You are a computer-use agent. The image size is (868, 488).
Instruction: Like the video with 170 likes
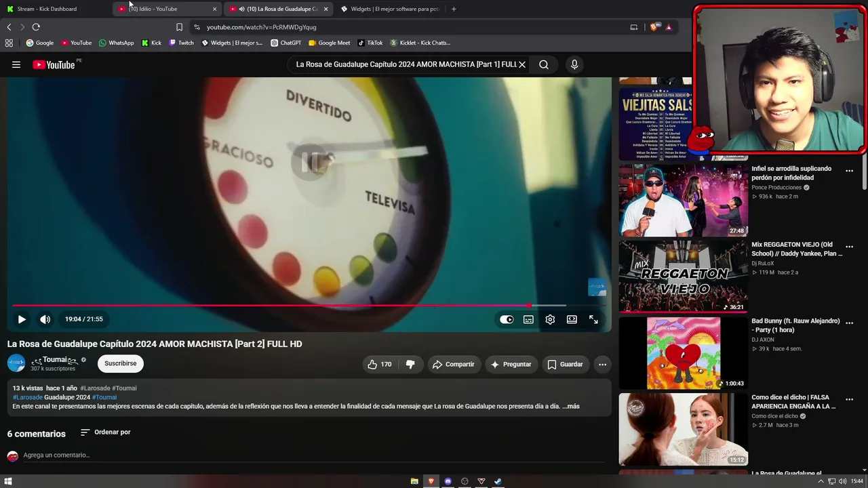click(x=380, y=364)
